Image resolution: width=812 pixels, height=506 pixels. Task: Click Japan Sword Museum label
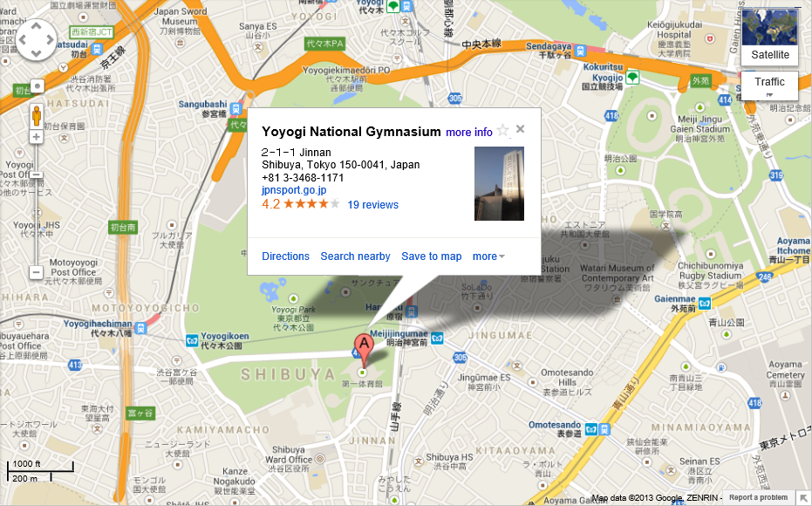[x=180, y=21]
